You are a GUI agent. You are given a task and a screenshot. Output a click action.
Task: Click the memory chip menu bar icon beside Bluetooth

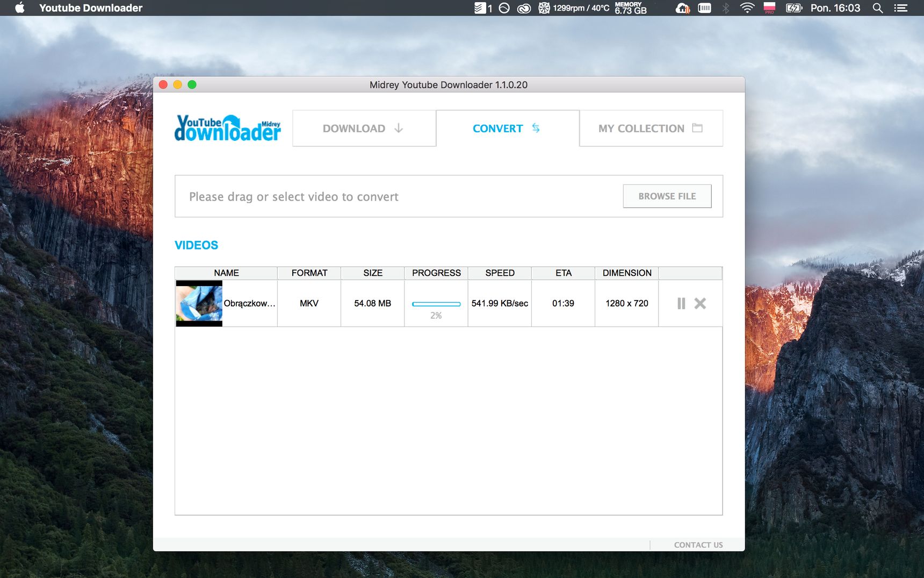click(704, 8)
